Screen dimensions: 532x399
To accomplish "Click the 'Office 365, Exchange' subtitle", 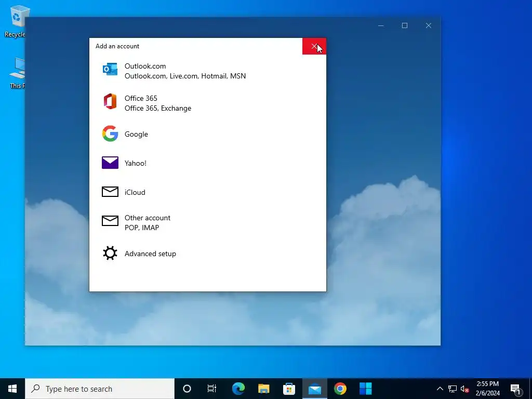I will pyautogui.click(x=158, y=108).
